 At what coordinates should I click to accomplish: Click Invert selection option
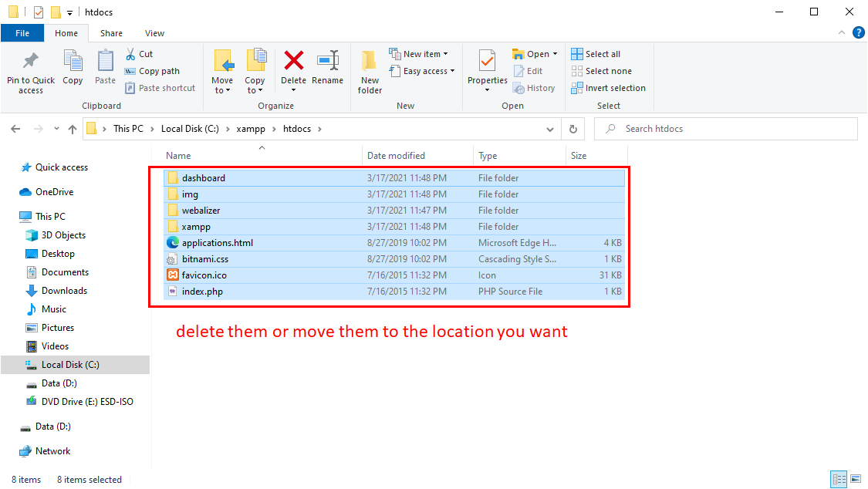click(608, 88)
